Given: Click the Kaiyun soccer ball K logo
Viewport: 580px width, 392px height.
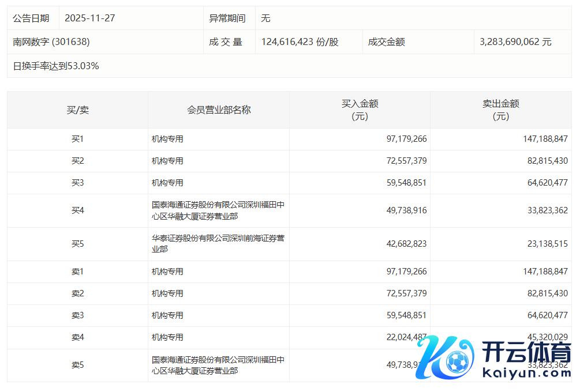Looking at the screenshot, I should point(446,359).
